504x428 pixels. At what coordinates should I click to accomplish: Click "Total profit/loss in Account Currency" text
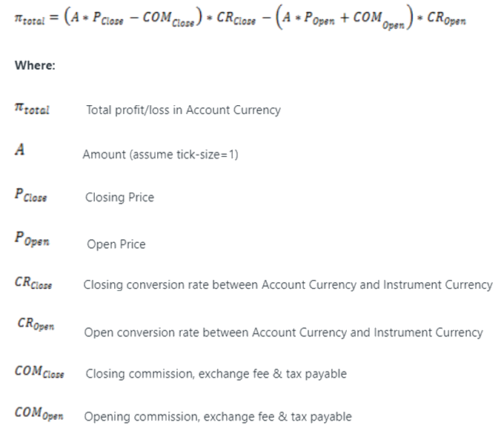[x=183, y=110]
